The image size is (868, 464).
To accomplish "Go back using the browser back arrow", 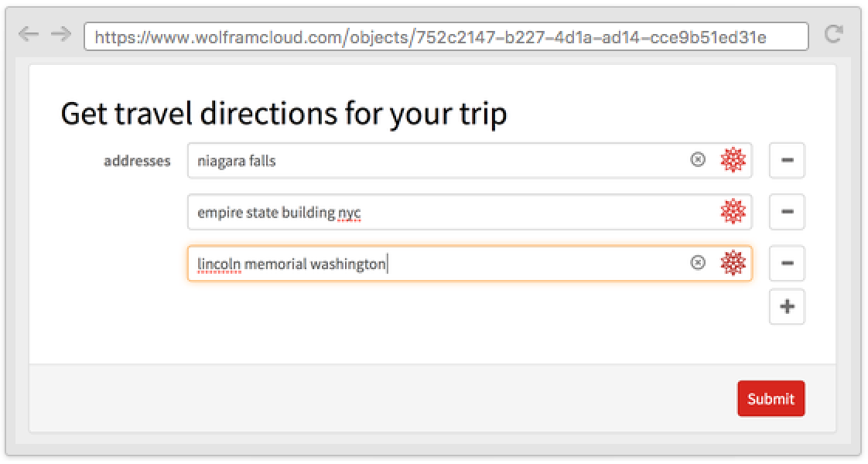I will click(x=28, y=35).
